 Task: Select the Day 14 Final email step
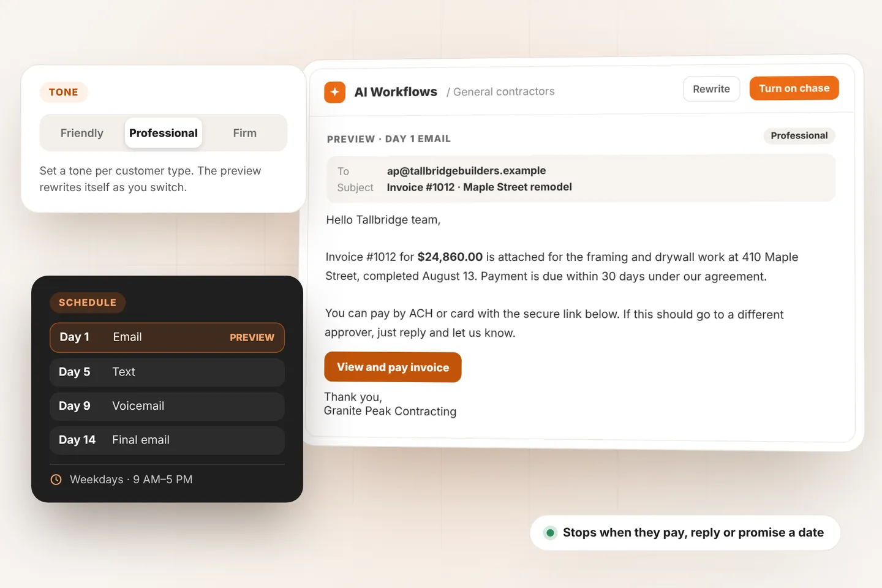(x=167, y=440)
